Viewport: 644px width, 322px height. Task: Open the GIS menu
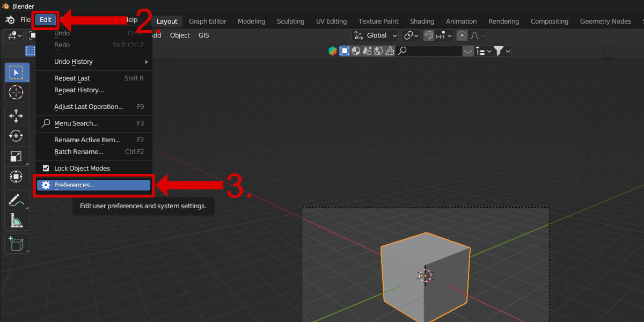[204, 35]
